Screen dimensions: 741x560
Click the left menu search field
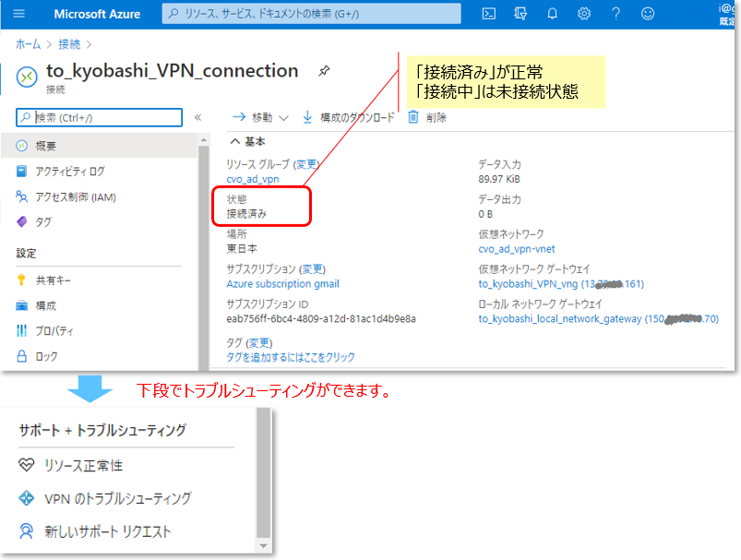point(100,118)
